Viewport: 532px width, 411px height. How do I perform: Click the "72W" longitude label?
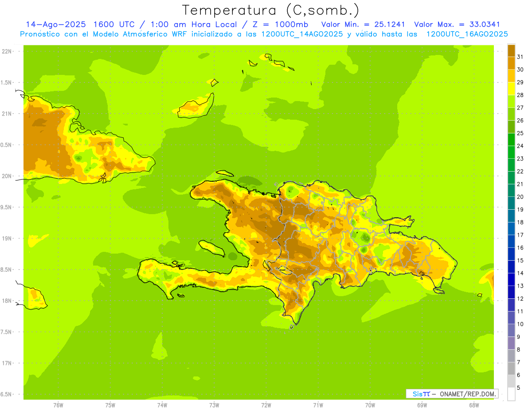(266, 405)
